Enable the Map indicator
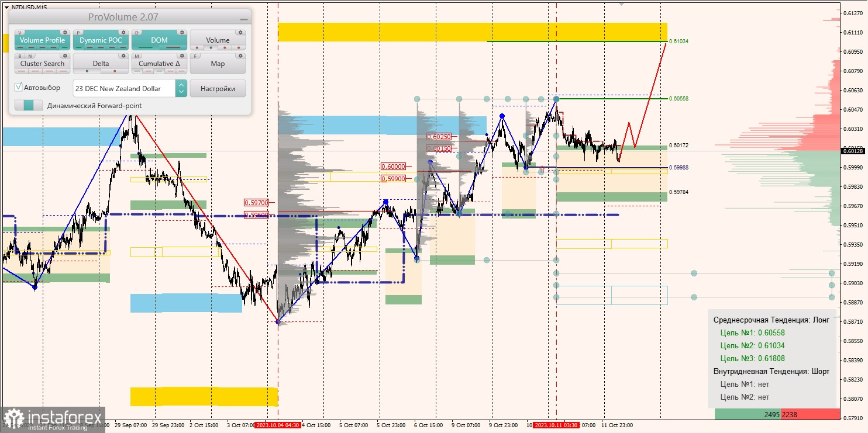Screen dimensions: 868x433 (218, 64)
